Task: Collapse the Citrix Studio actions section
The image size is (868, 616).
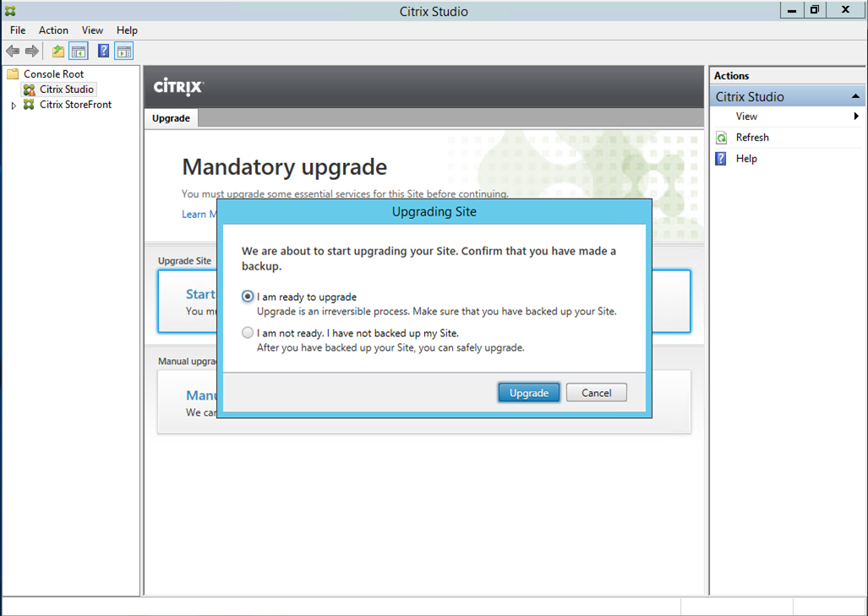Action: point(855,96)
